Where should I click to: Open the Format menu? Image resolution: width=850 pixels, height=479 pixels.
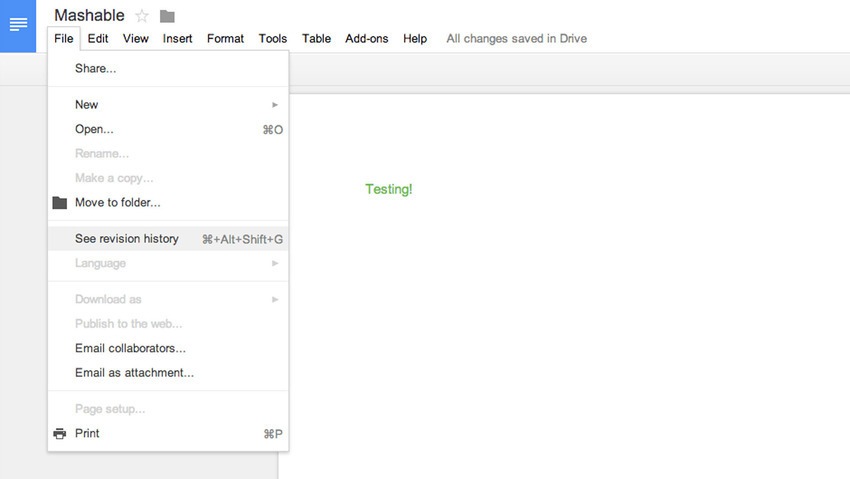[x=225, y=39]
